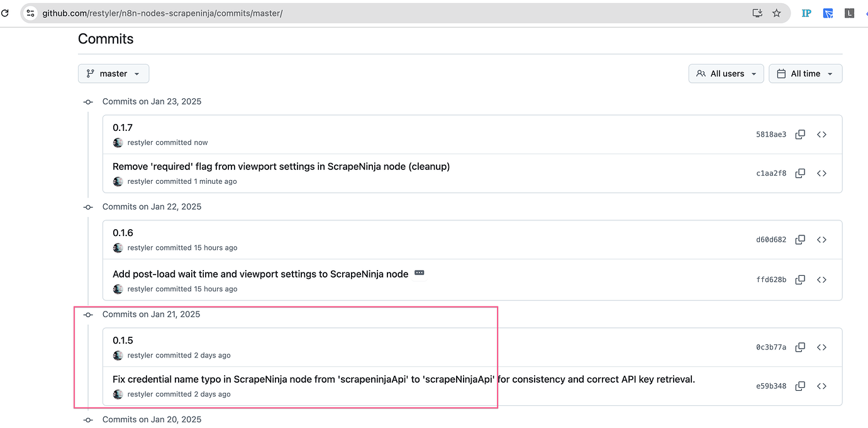Copy the SHA of commit 0c3b77a
868x428 pixels.
[800, 347]
